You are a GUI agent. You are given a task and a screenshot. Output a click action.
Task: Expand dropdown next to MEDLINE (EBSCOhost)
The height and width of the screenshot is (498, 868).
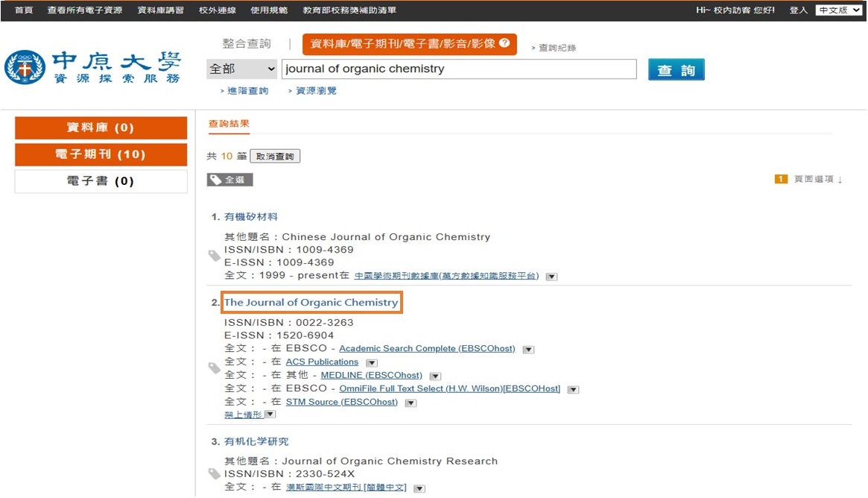coord(436,376)
